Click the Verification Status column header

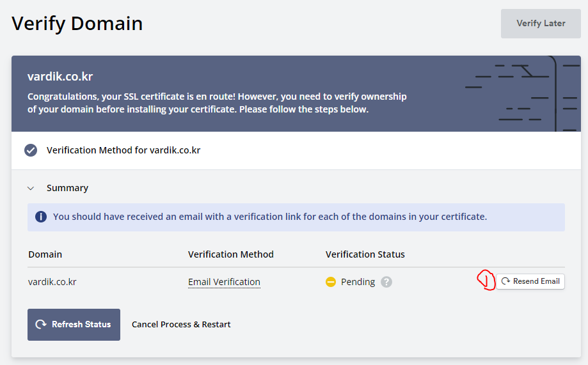click(x=365, y=254)
